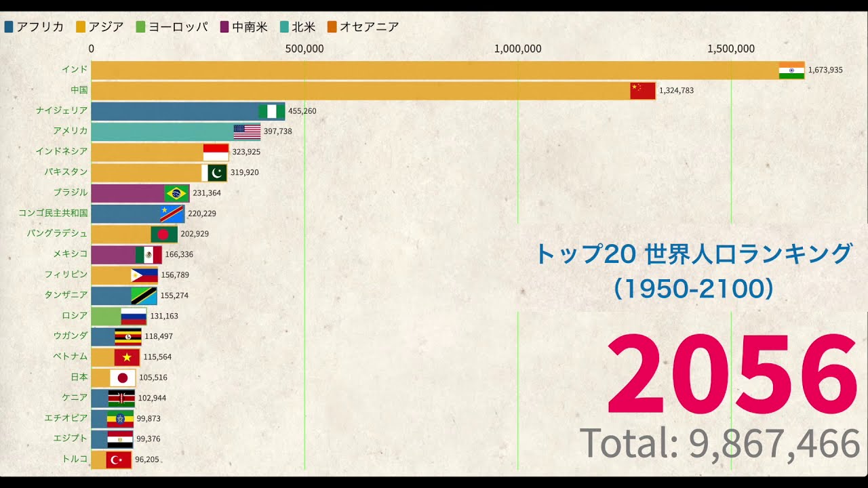Viewport: 868px width, 488px height.
Task: Click India's value 1,673,935
Action: click(825, 70)
